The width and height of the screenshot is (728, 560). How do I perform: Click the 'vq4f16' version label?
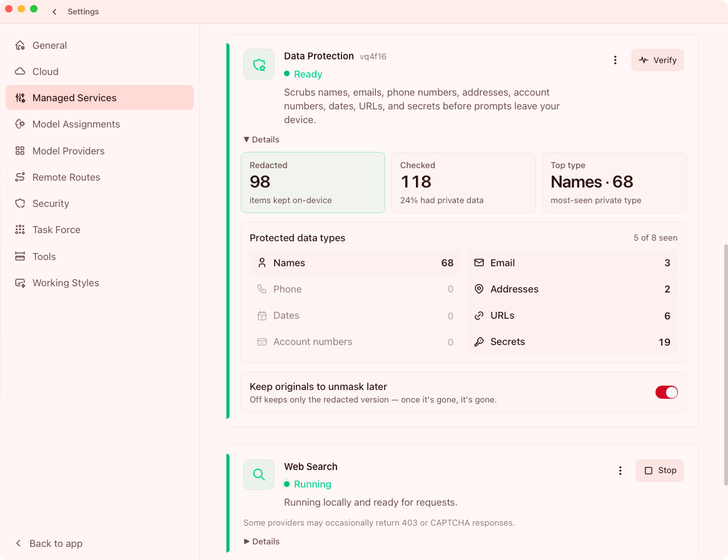[373, 57]
